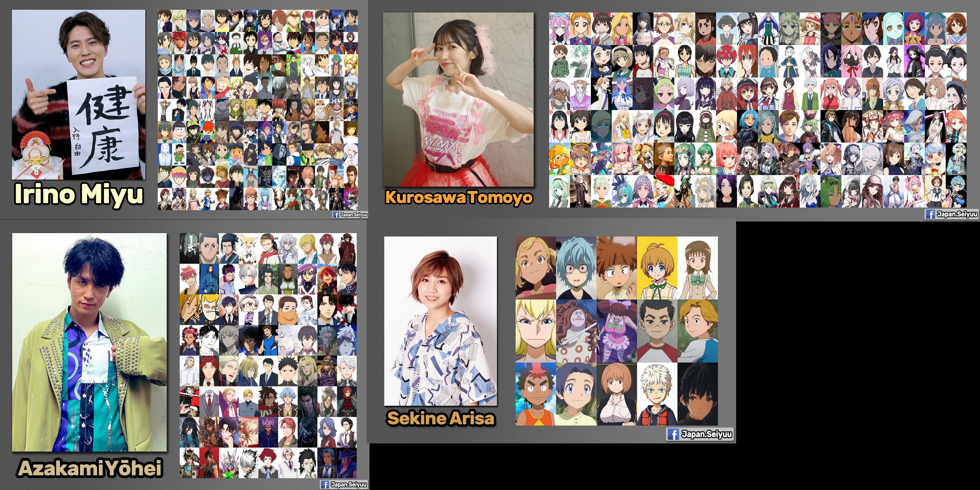Select the orange-haired girl on yellow background
Image resolution: width=980 pixels, height=490 pixels.
tap(657, 268)
